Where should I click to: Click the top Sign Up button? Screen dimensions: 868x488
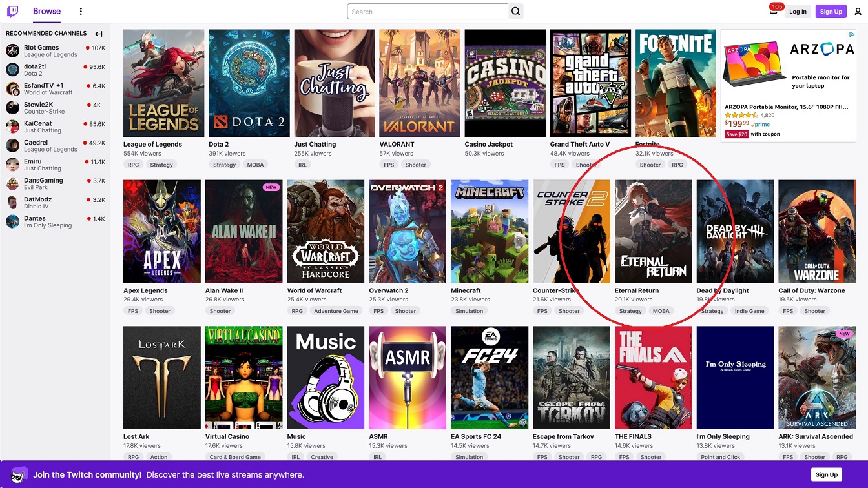831,11
